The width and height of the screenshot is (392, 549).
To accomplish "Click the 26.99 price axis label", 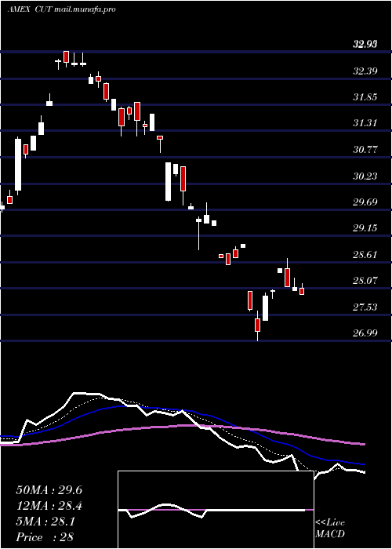I will [x=365, y=333].
